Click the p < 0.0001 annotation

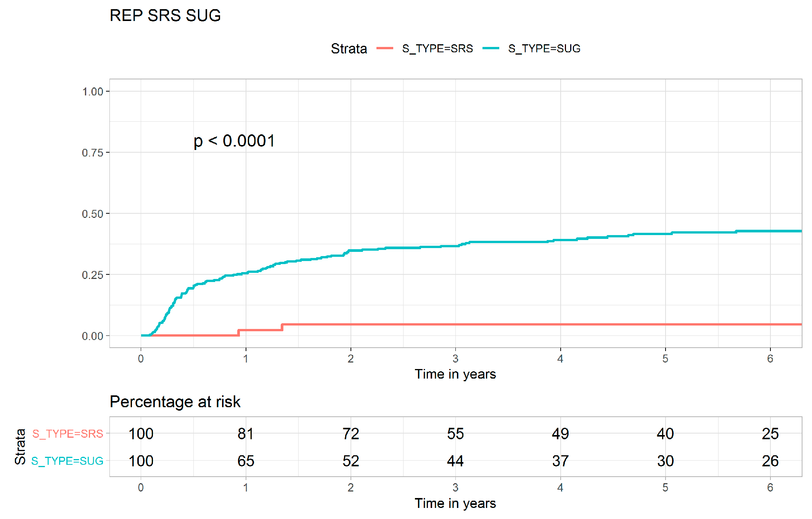tap(234, 141)
